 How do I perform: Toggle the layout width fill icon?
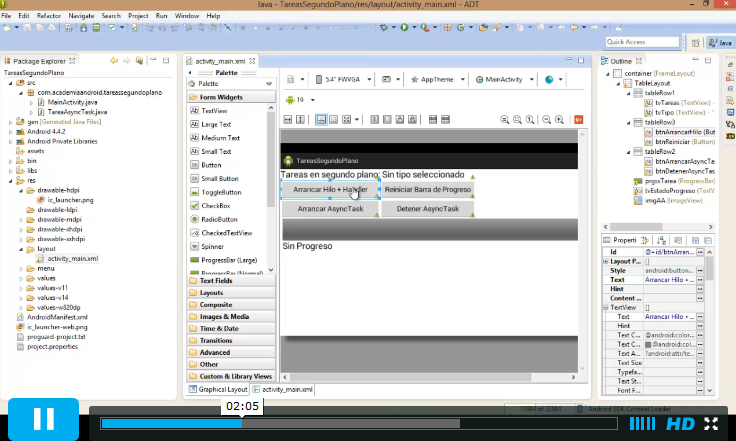click(x=288, y=120)
